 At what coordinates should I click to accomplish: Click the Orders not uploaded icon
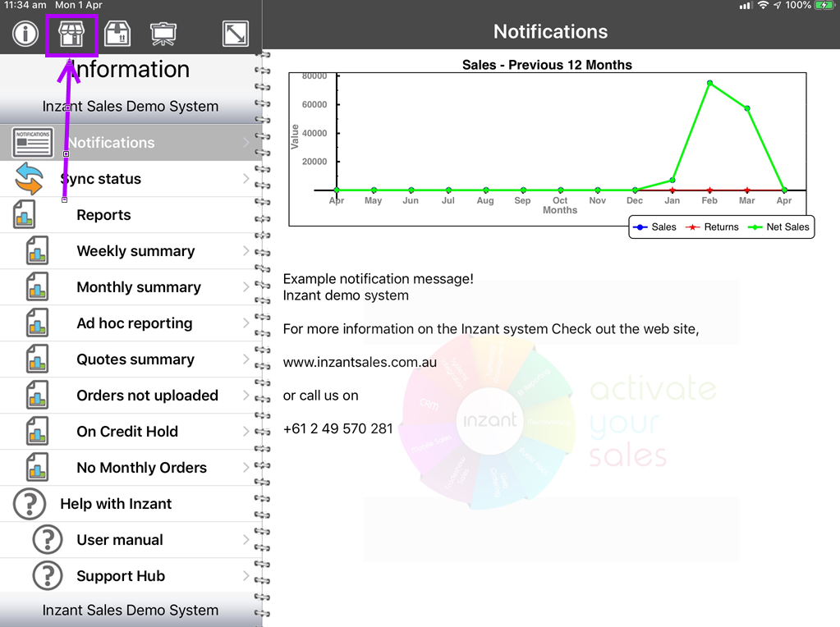(x=37, y=395)
